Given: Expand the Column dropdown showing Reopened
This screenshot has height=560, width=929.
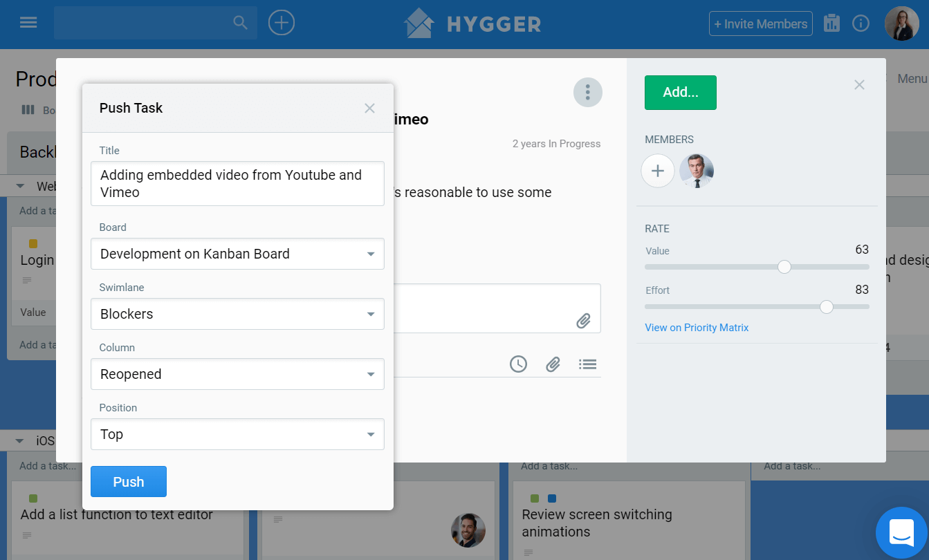Looking at the screenshot, I should point(237,374).
